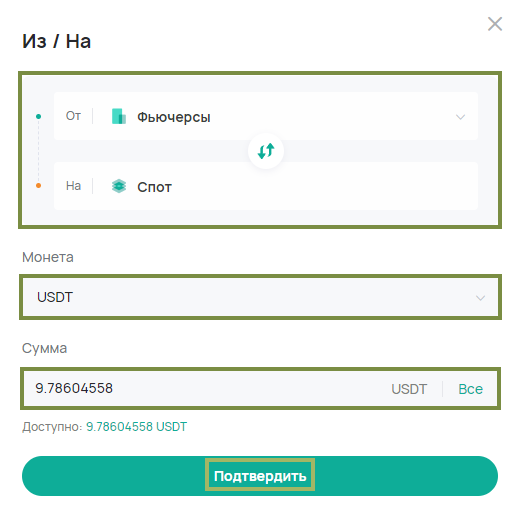Confirm transfer with Подтвердить button
The image size is (520, 516).
coord(260,476)
